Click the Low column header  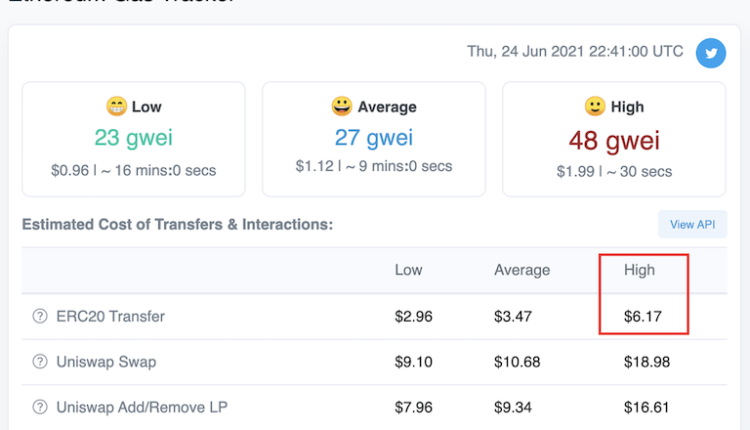(408, 270)
